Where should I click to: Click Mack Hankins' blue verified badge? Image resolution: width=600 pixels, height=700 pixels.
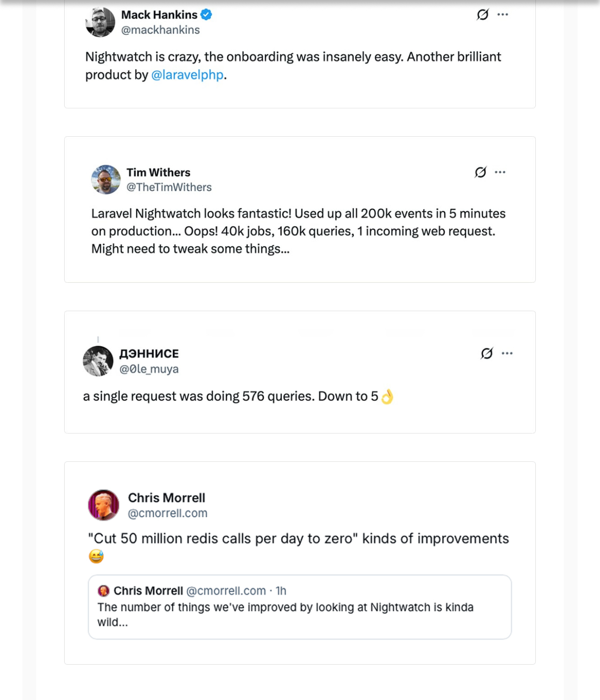[x=206, y=15]
